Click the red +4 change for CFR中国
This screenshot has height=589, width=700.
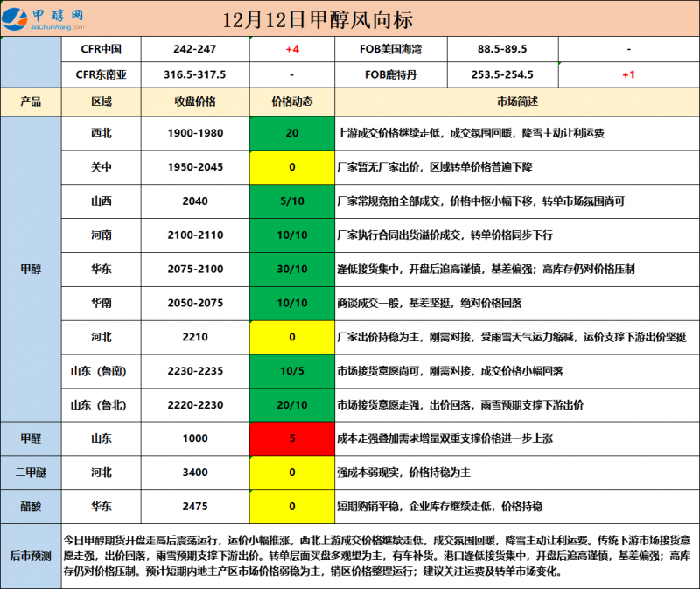[292, 50]
